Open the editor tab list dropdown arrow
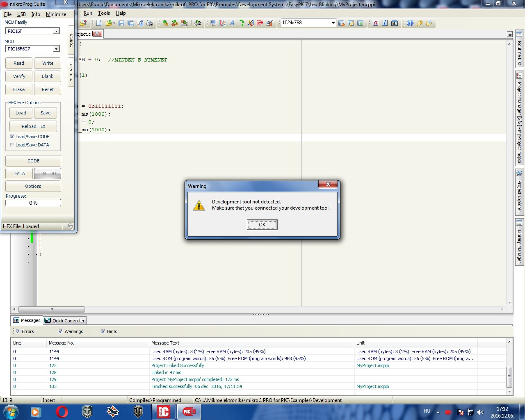Screen dimensions: 525x420 pyautogui.click(x=509, y=34)
